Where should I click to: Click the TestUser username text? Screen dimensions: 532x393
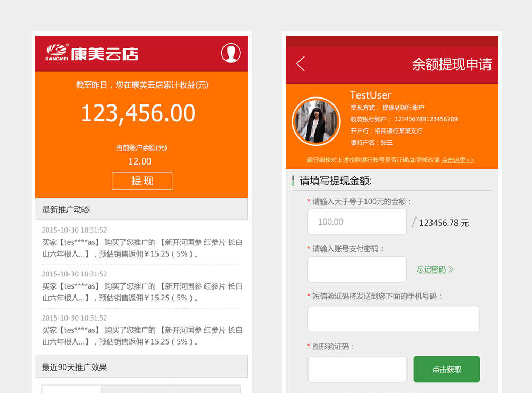tap(370, 95)
